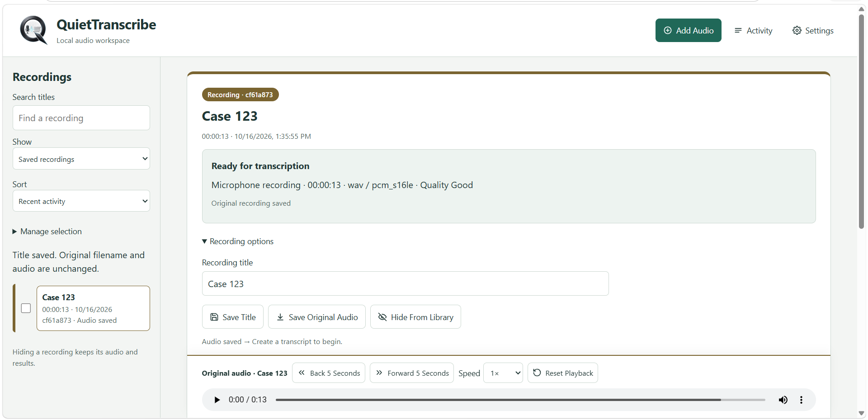The width and height of the screenshot is (868, 420).
Task: Collapse the Recording options section
Action: pos(238,241)
